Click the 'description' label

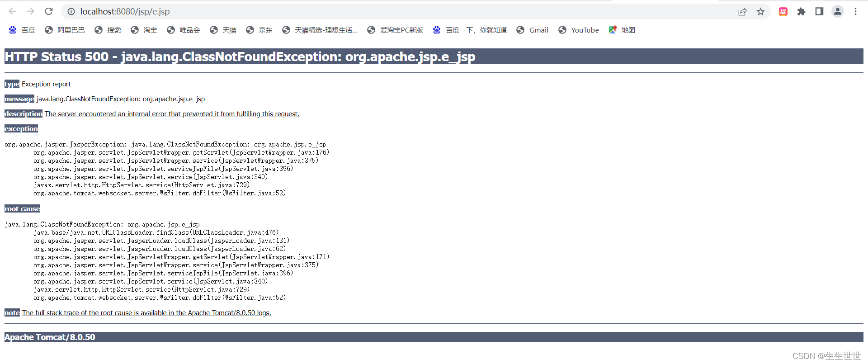coord(24,114)
